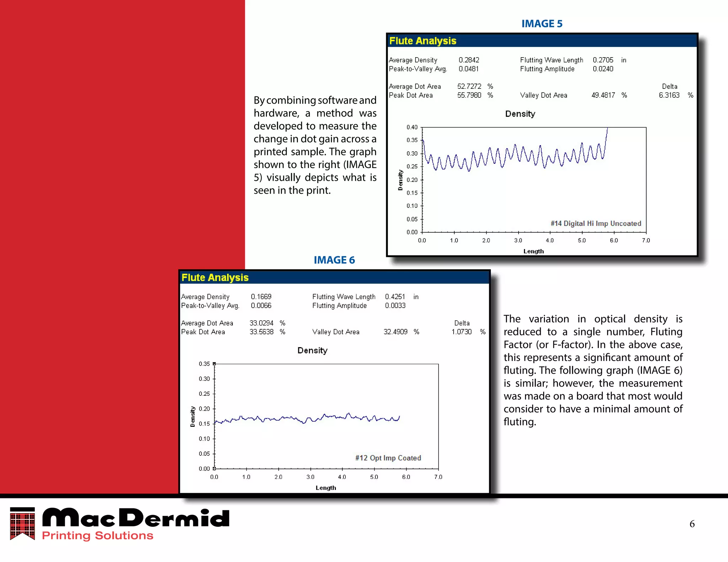Select Flutting Wave Length value 0.2705
This screenshot has height=562, width=728.
tap(603, 60)
